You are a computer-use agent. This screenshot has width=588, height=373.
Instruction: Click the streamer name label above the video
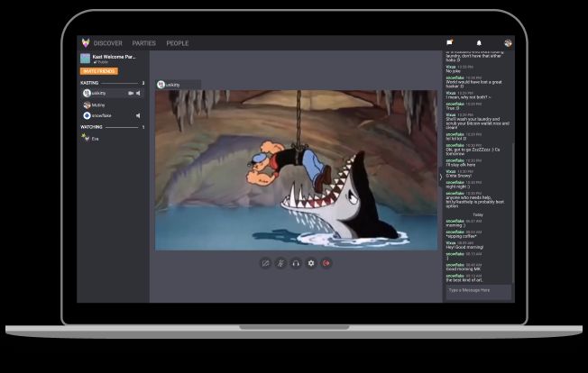[x=179, y=85]
